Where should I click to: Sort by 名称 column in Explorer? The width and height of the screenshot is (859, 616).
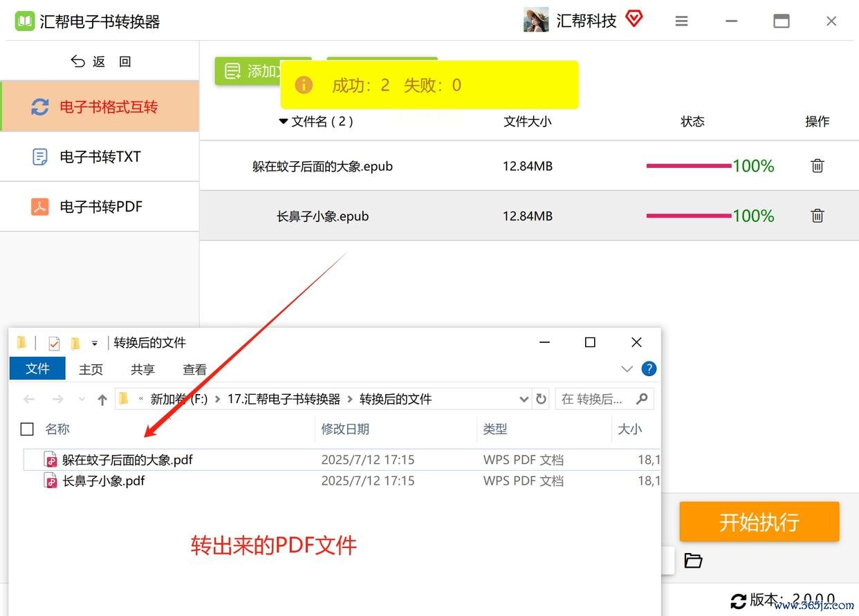point(57,429)
